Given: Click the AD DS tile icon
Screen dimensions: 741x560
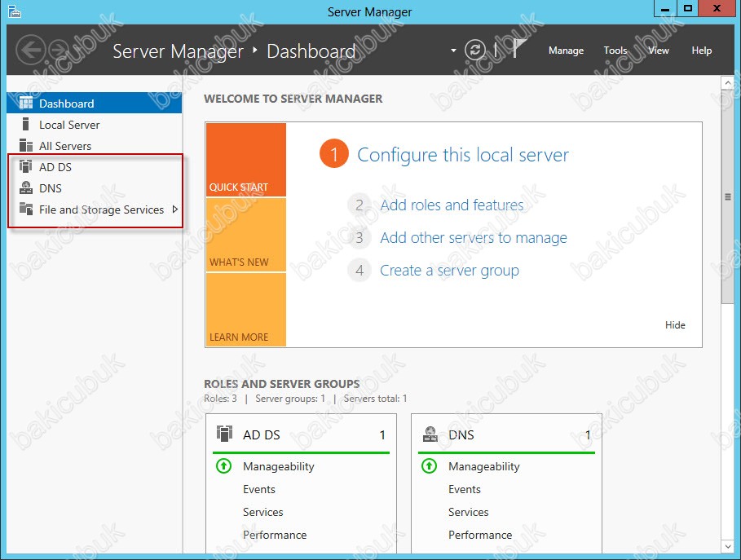Looking at the screenshot, I should [x=224, y=434].
